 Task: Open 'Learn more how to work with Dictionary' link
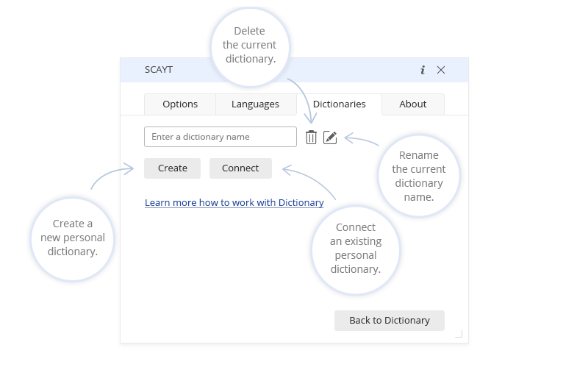click(234, 202)
